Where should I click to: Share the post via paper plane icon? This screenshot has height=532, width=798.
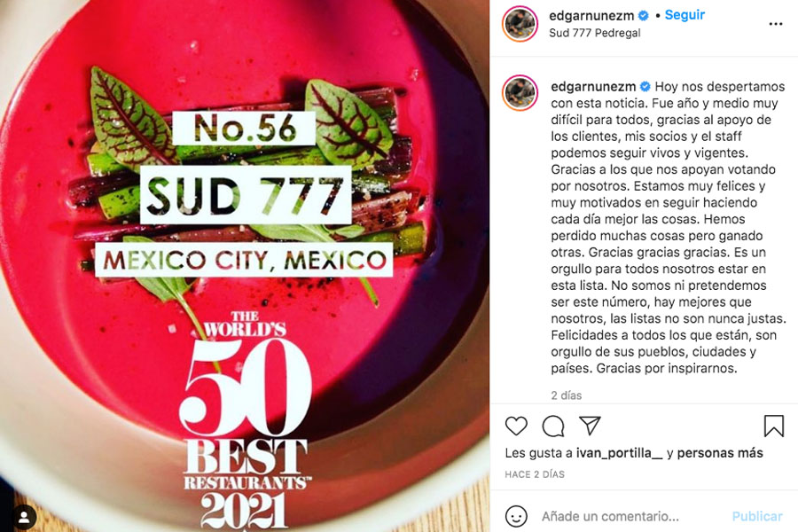pyautogui.click(x=590, y=426)
